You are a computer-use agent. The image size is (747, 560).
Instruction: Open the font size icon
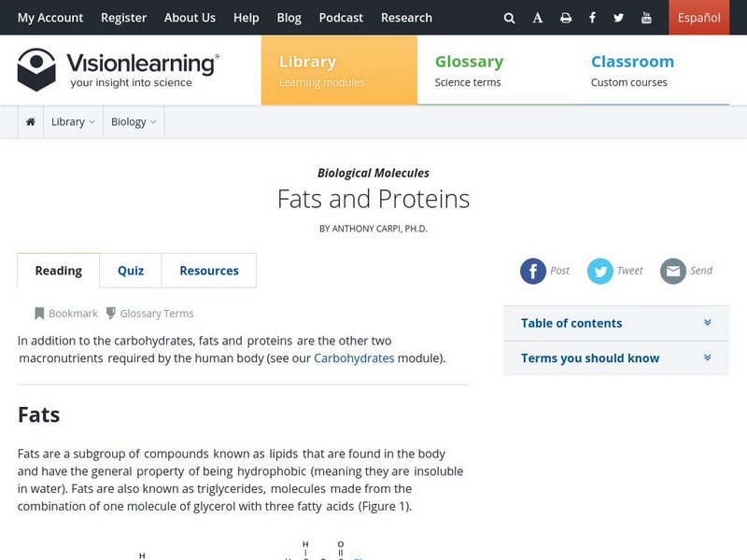coord(538,18)
